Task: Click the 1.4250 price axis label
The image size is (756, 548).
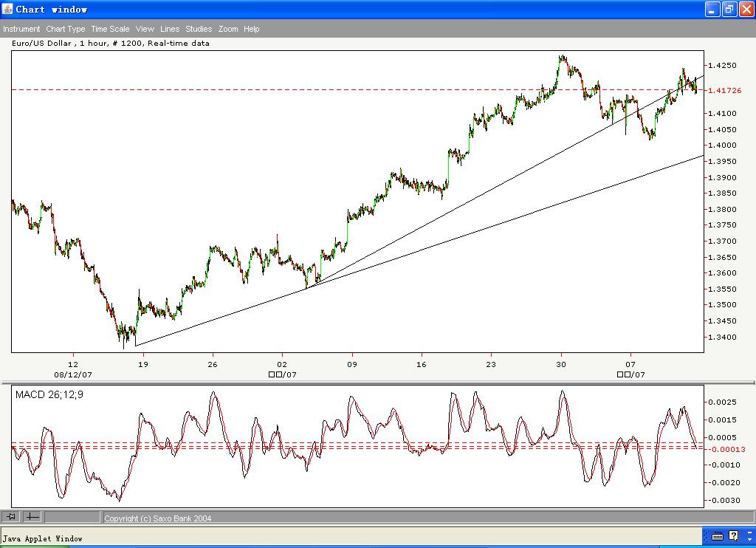Action: pos(722,65)
